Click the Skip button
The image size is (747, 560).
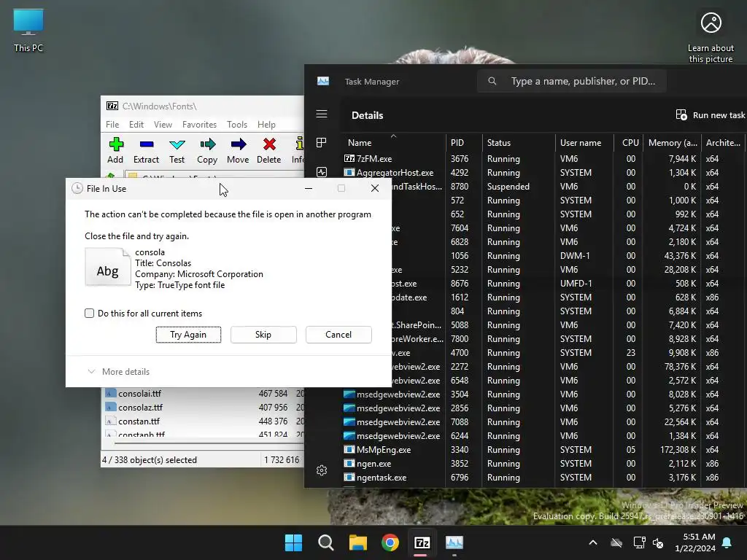263,335
